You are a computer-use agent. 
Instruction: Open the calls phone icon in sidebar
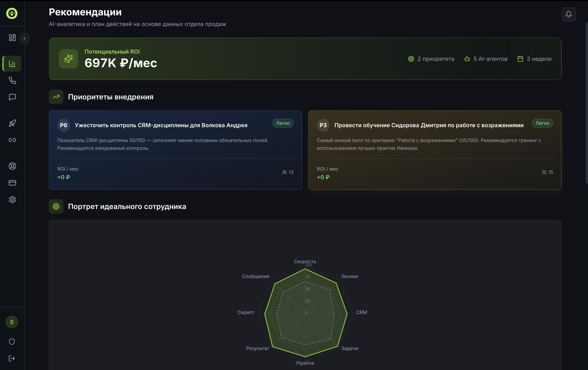[12, 80]
